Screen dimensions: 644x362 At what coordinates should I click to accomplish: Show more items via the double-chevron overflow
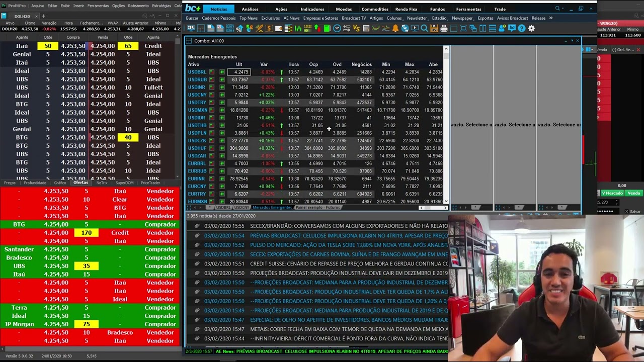click(x=551, y=18)
